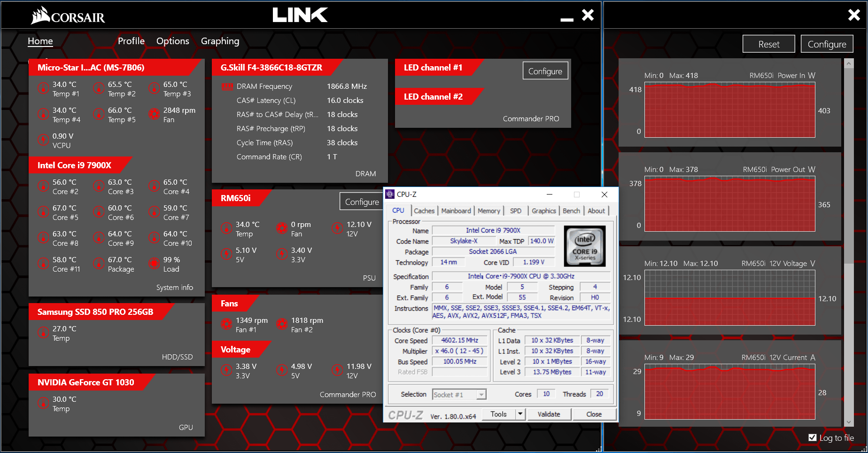
Task: Open the Tools dropdown arrow in CPU-Z
Action: pos(520,414)
